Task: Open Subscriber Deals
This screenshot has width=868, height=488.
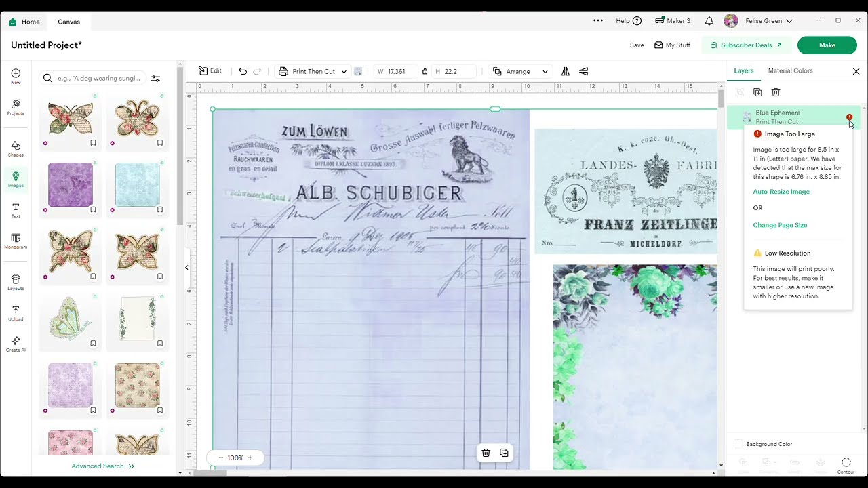Action: coord(746,45)
